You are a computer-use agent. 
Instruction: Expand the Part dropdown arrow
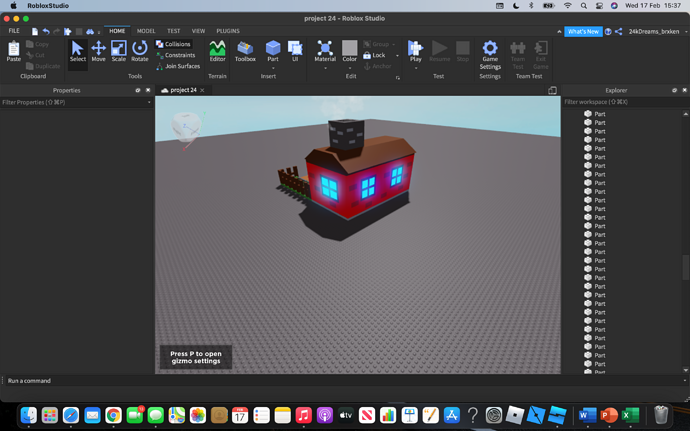point(273,68)
